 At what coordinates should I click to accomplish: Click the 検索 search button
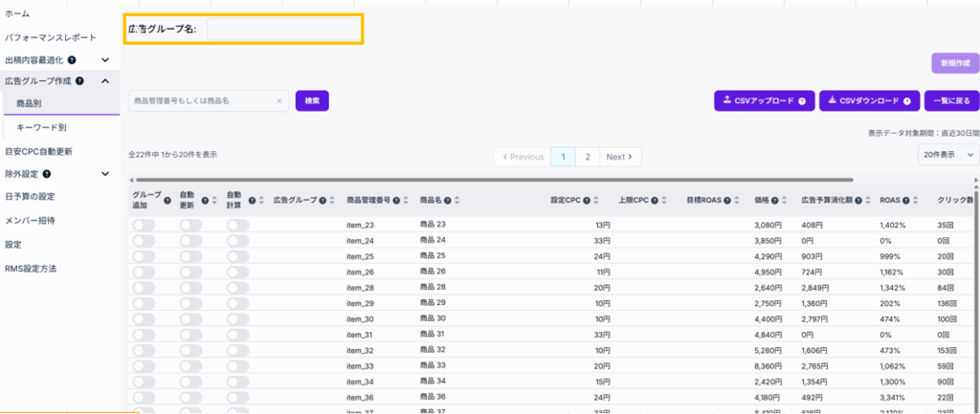coord(312,100)
